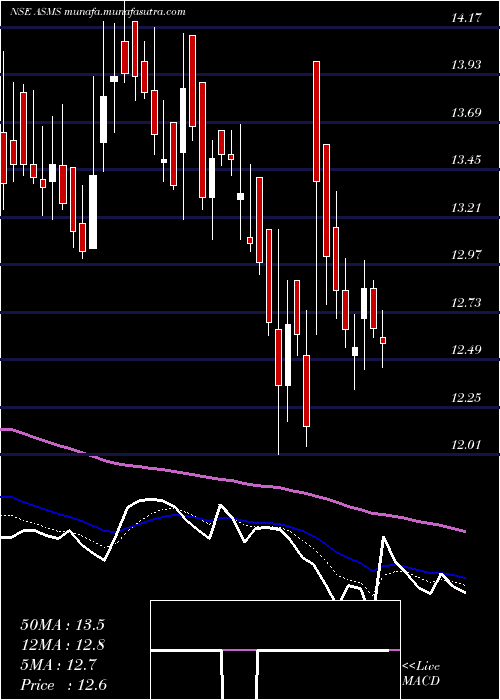Click the 5MA : 12.7 reading

click(x=58, y=665)
